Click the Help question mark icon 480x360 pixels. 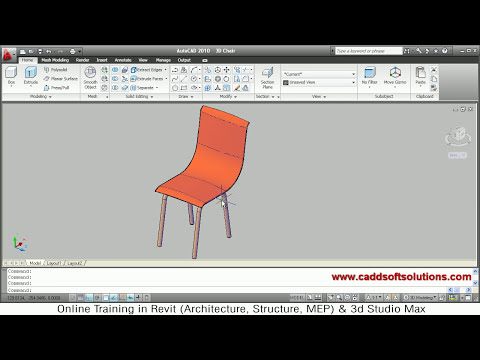click(444, 51)
